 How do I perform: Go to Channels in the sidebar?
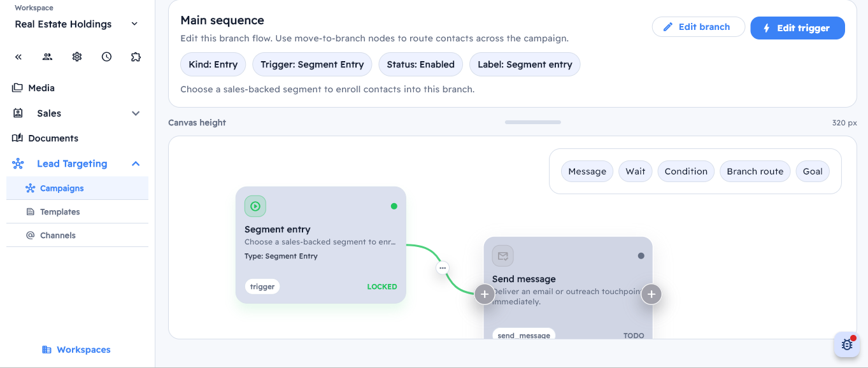58,236
